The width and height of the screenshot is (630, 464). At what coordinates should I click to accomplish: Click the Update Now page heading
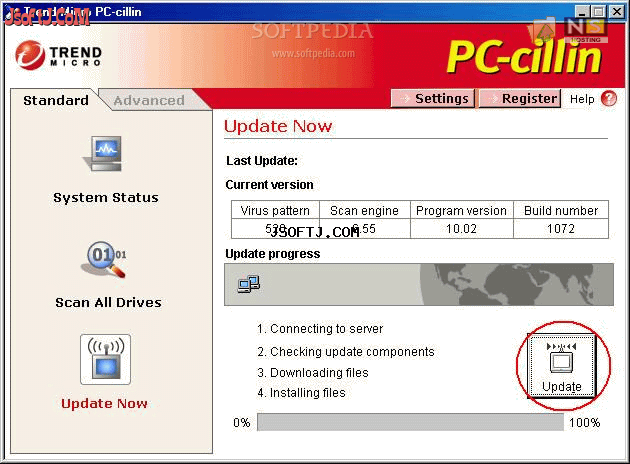click(x=278, y=126)
